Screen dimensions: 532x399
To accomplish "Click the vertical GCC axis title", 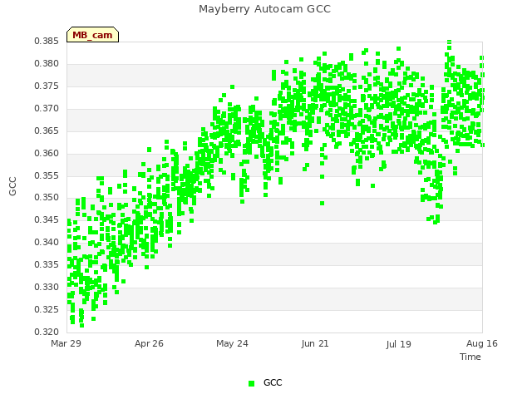I will click(x=12, y=186).
